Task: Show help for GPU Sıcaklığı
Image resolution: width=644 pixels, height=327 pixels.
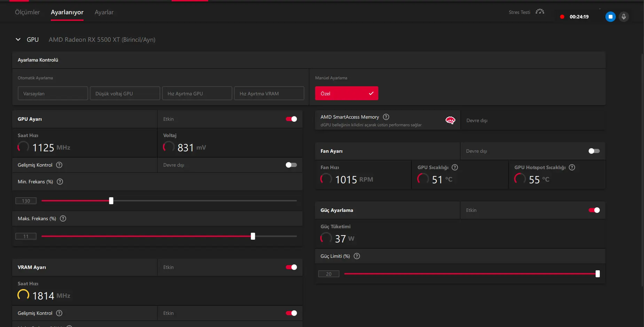Action: pyautogui.click(x=455, y=167)
